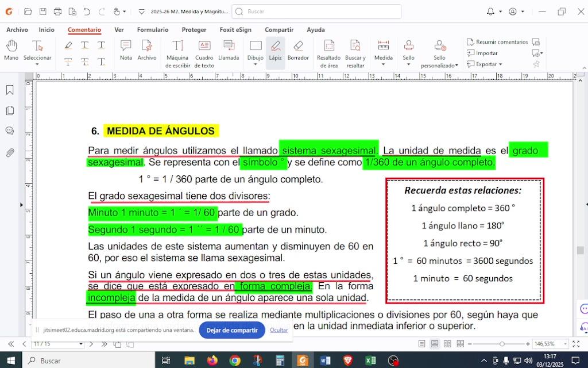Click Resumir comentarios
The width and height of the screenshot is (588, 368).
click(497, 42)
